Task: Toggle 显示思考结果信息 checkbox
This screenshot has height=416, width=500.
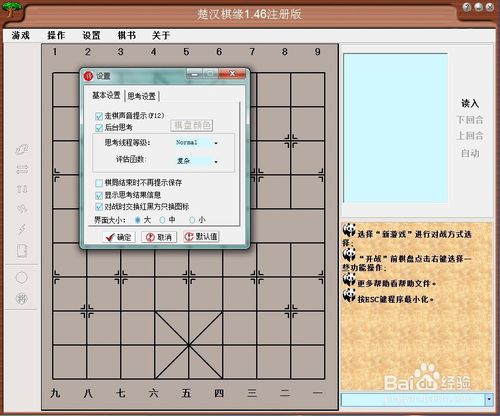Action: pyautogui.click(x=99, y=195)
